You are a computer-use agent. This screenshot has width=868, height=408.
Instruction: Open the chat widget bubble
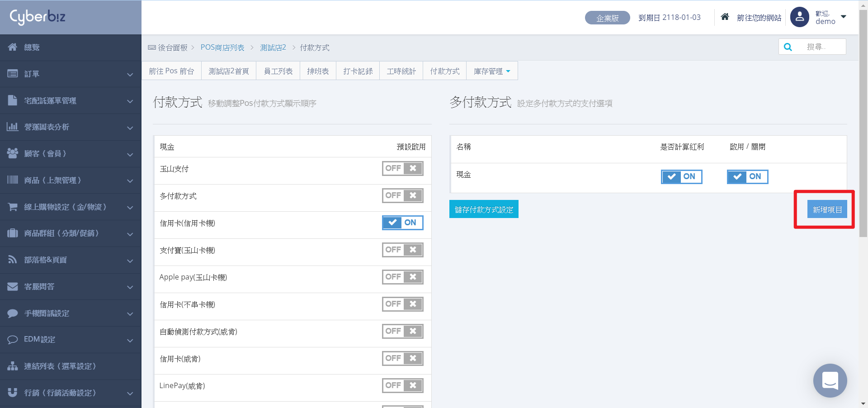830,380
